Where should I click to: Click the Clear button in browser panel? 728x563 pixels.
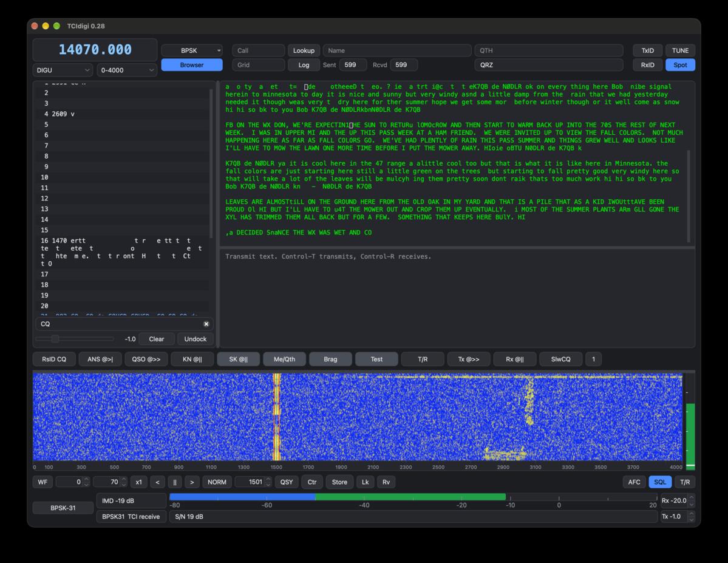click(157, 339)
